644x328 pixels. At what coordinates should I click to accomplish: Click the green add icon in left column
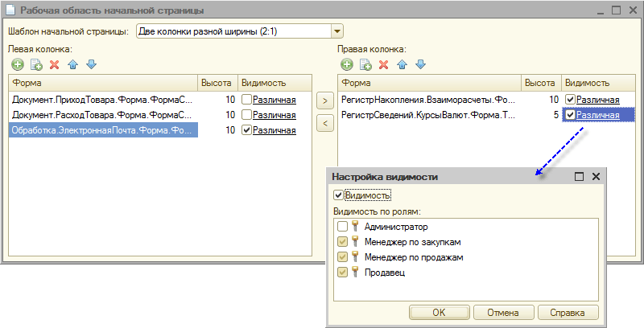click(x=18, y=64)
